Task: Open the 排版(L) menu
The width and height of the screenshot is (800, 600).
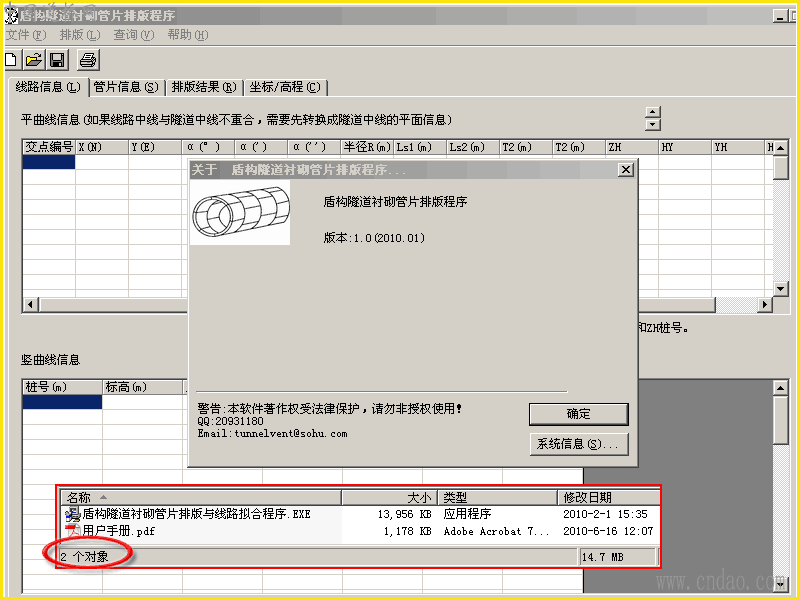Action: [x=80, y=35]
